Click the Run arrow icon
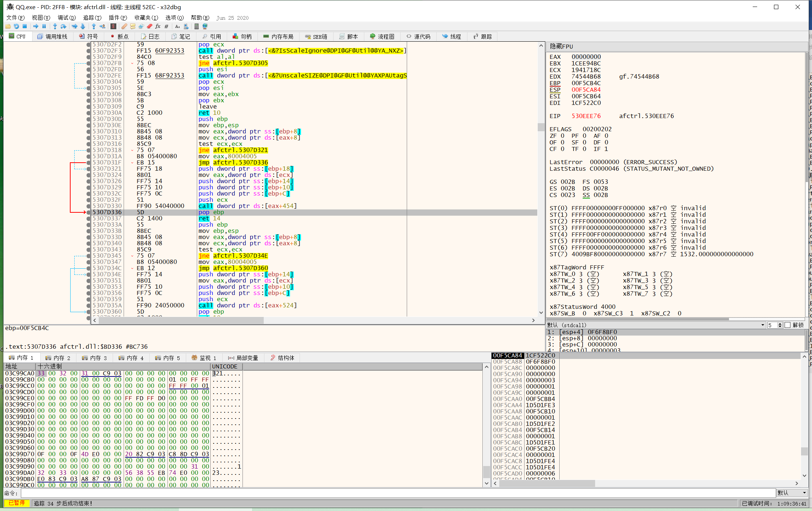The width and height of the screenshot is (812, 511). 36,26
